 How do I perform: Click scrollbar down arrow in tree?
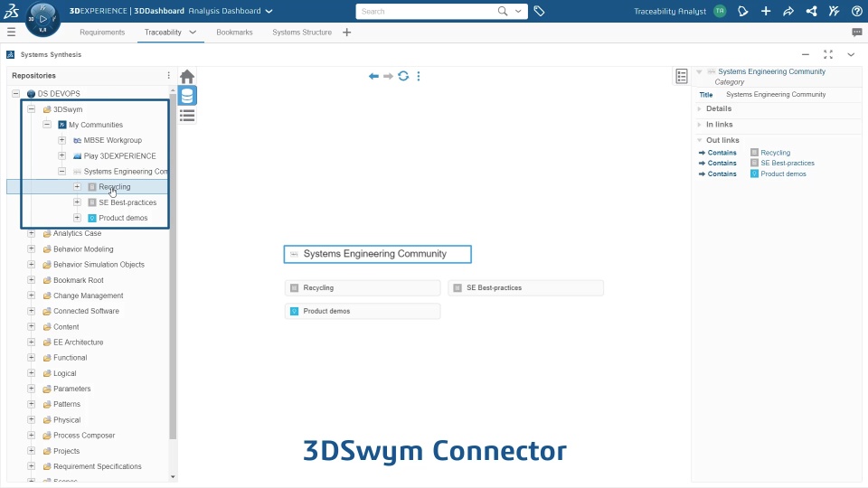tap(173, 476)
